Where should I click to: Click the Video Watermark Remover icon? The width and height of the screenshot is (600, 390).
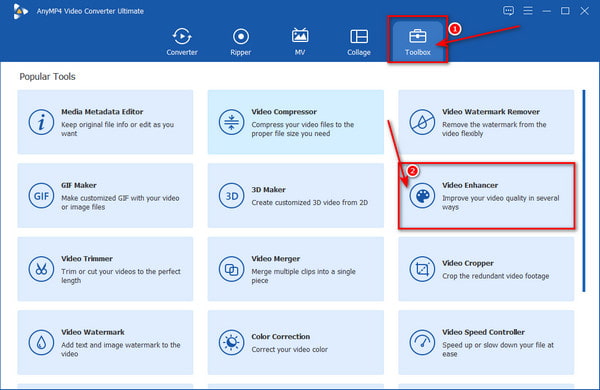pyautogui.click(x=422, y=122)
